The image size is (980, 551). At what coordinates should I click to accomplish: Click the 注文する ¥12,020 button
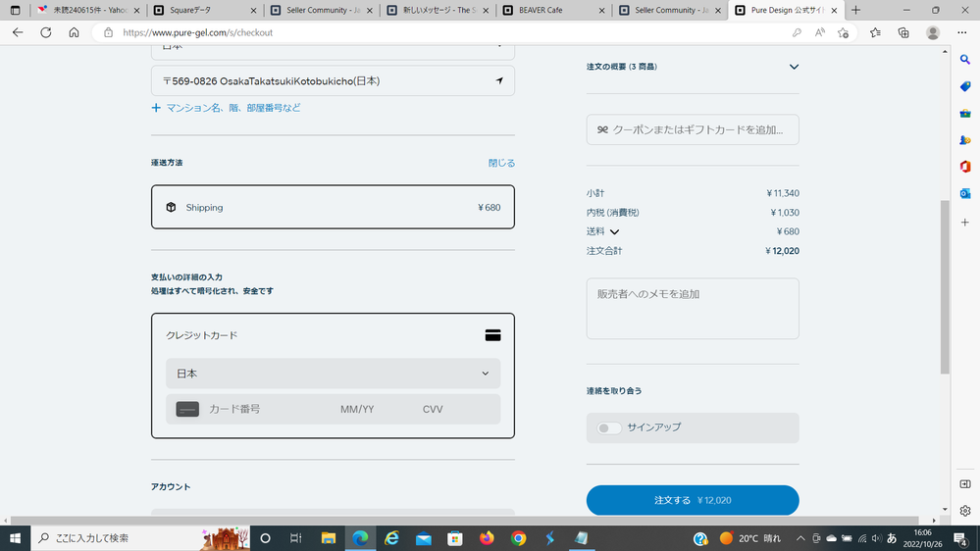693,500
